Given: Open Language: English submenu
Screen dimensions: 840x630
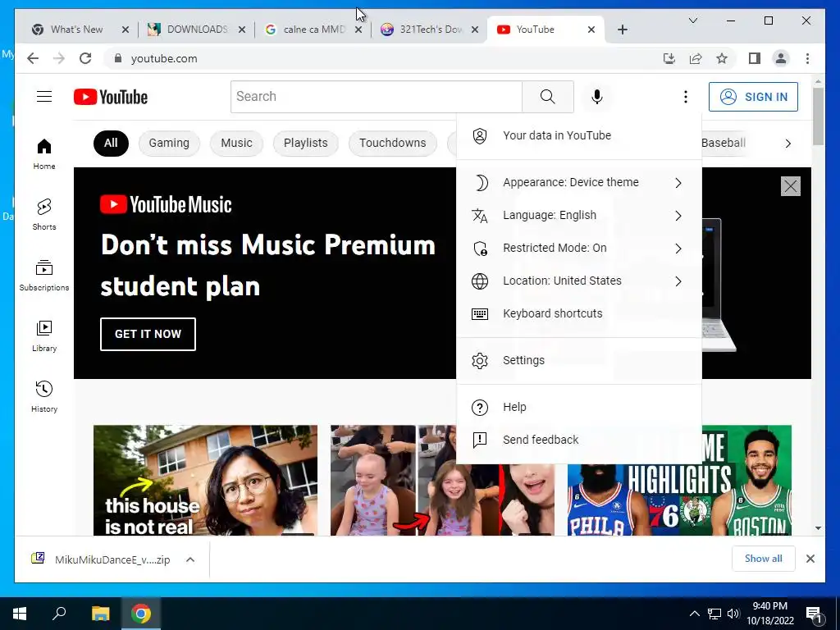Looking at the screenshot, I should point(578,216).
